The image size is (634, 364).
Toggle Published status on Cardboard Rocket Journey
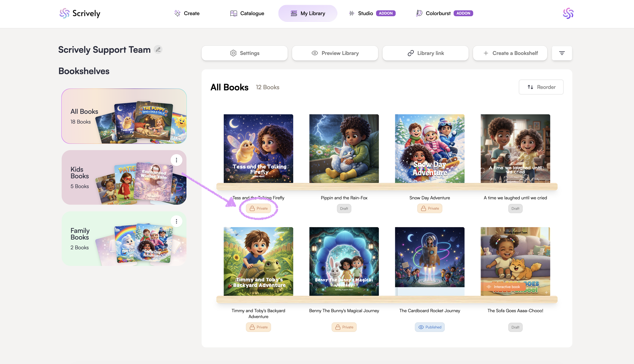click(x=429, y=327)
